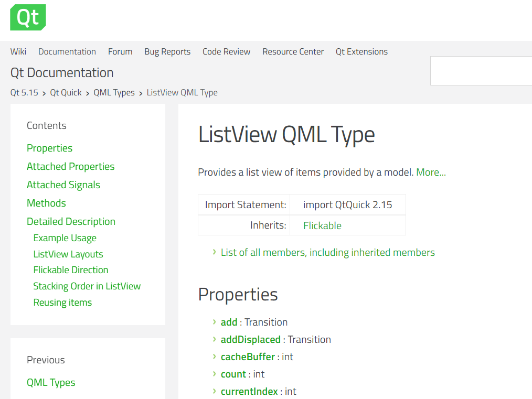Open QML Types under Previous
Viewport: 532px width, 399px height.
point(51,383)
